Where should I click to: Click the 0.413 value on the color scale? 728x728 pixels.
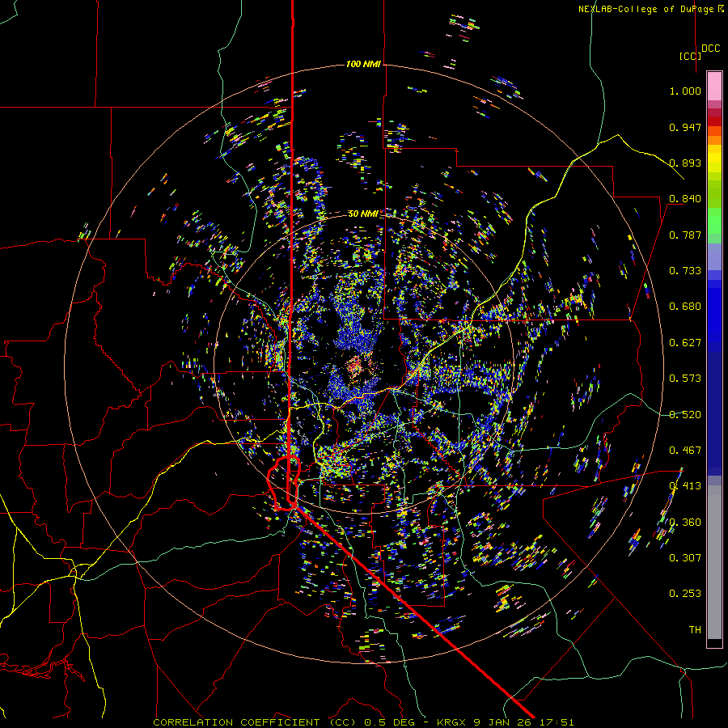coord(685,486)
